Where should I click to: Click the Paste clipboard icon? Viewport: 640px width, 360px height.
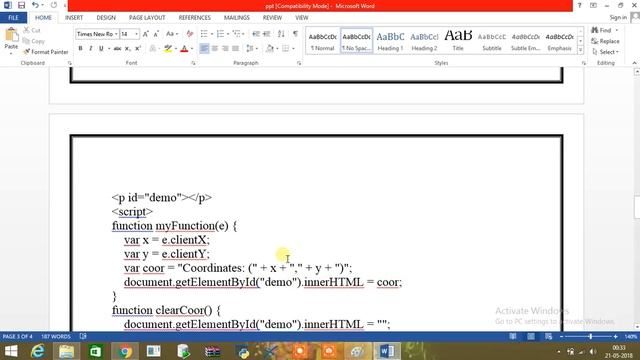(x=11, y=35)
